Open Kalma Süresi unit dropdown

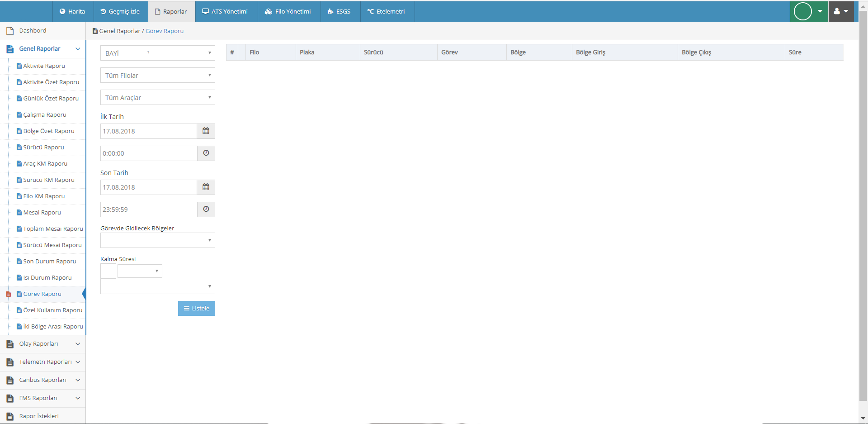140,271
